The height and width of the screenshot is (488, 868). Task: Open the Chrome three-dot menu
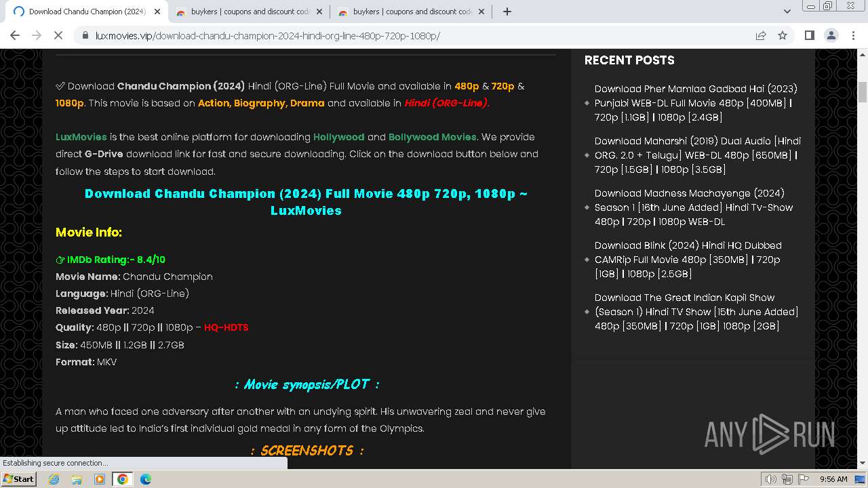[x=853, y=35]
